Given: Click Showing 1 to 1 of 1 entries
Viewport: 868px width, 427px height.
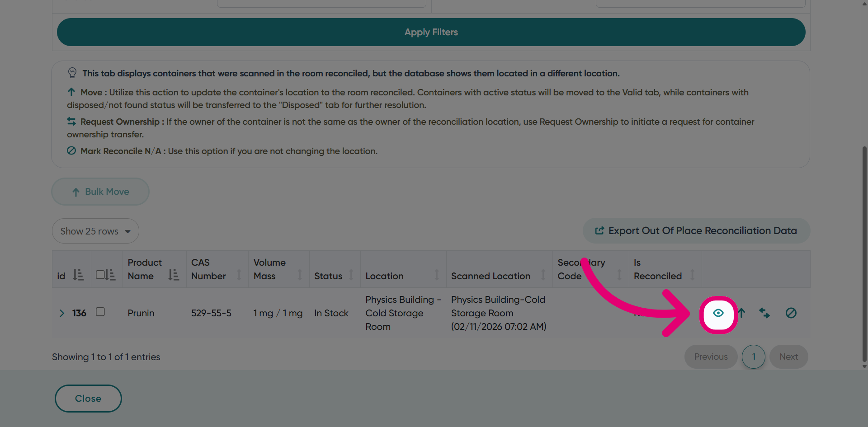Looking at the screenshot, I should 106,357.
